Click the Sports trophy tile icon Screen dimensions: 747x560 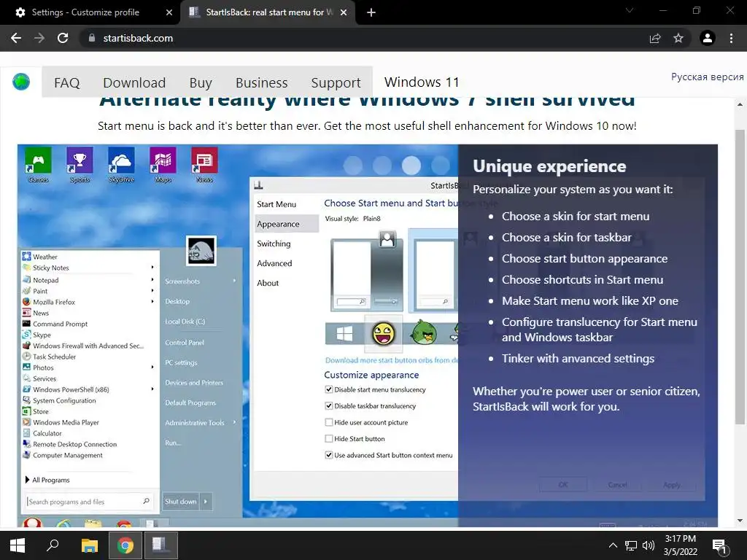(x=80, y=160)
